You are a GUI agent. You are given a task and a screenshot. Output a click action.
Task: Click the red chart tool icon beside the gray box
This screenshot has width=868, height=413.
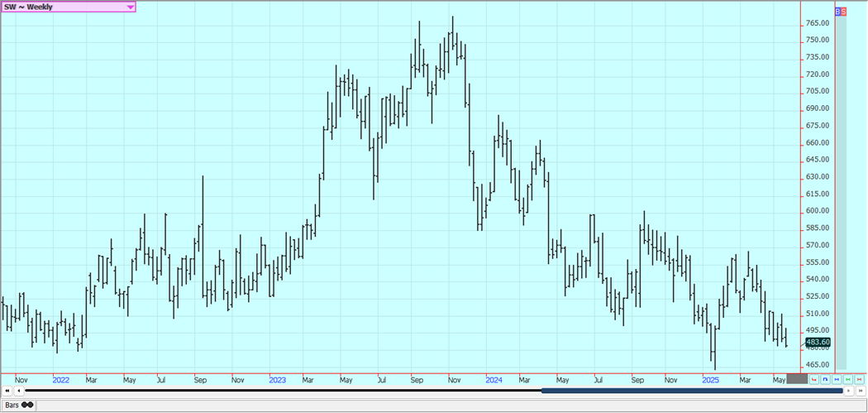[814, 380]
